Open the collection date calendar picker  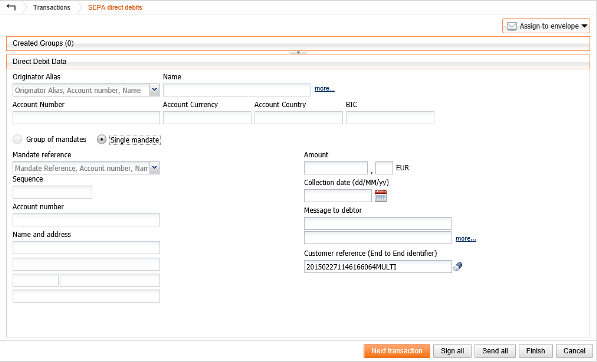[381, 196]
